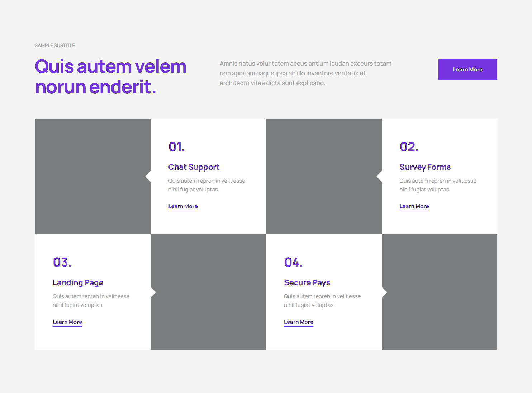Click the purple Learn More button
Viewport: 532px width, 393px height.
pyautogui.click(x=467, y=69)
